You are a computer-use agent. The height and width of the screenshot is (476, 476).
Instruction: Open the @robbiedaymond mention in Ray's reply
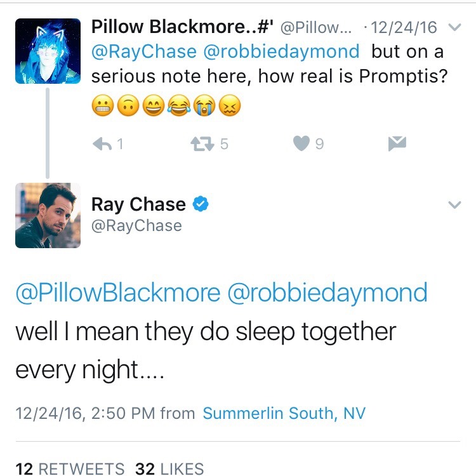(x=328, y=293)
